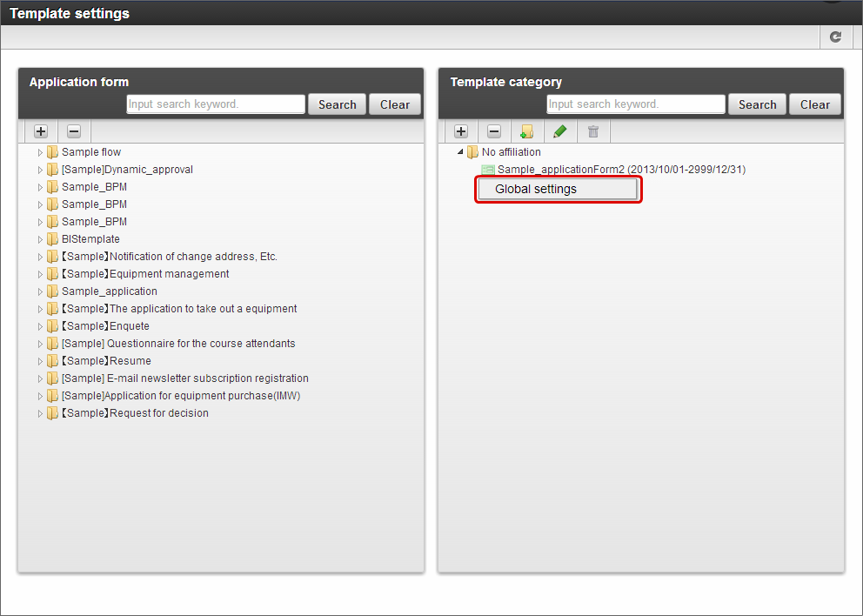Click the Sample_applicationForm2 form icon

(x=488, y=170)
